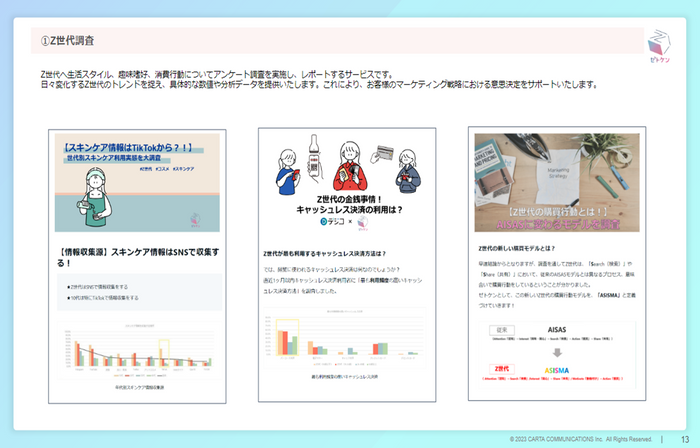Open the marketing strategy photo thumbnail
The width and height of the screenshot is (700, 448).
[x=557, y=183]
